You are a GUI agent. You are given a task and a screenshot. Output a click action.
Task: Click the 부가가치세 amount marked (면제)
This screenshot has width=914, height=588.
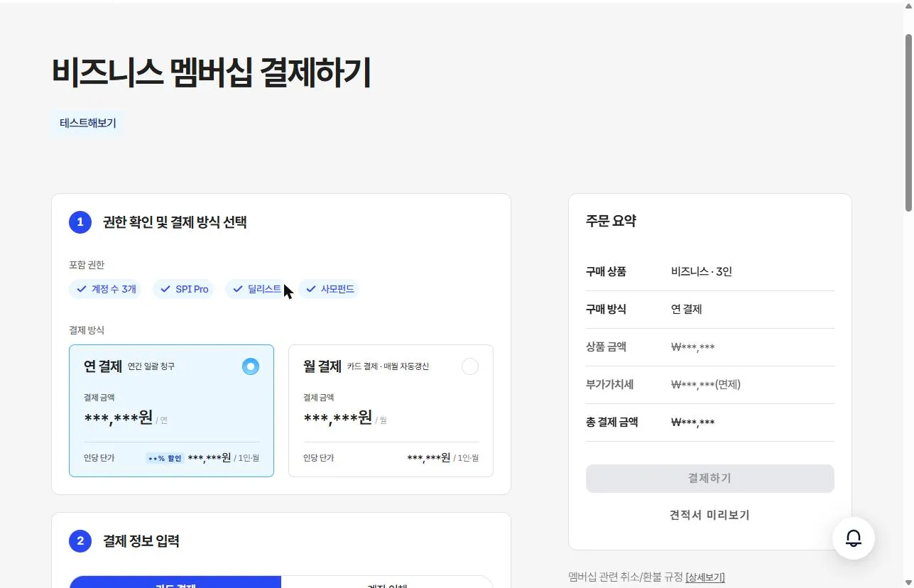(706, 385)
